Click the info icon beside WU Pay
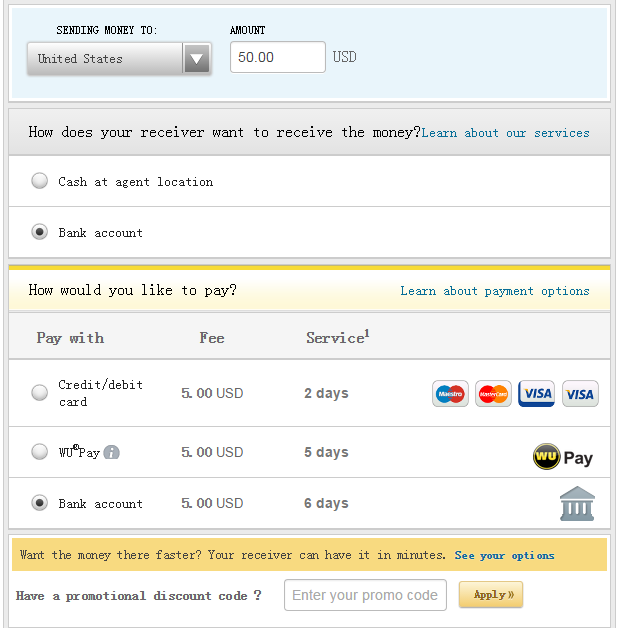 click(112, 452)
